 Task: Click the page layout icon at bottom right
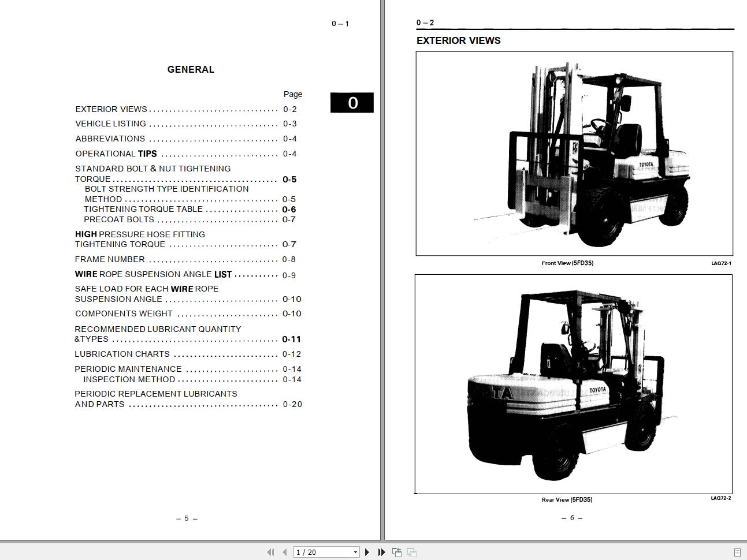pos(737,552)
